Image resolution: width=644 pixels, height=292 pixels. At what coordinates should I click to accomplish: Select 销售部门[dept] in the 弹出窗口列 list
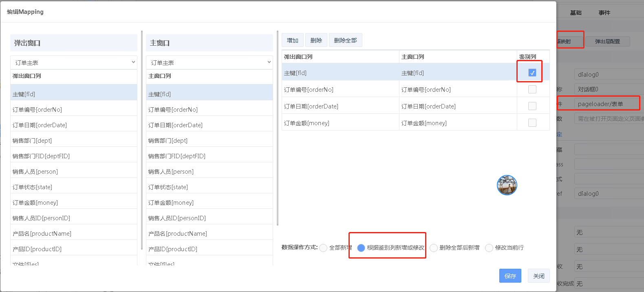73,141
